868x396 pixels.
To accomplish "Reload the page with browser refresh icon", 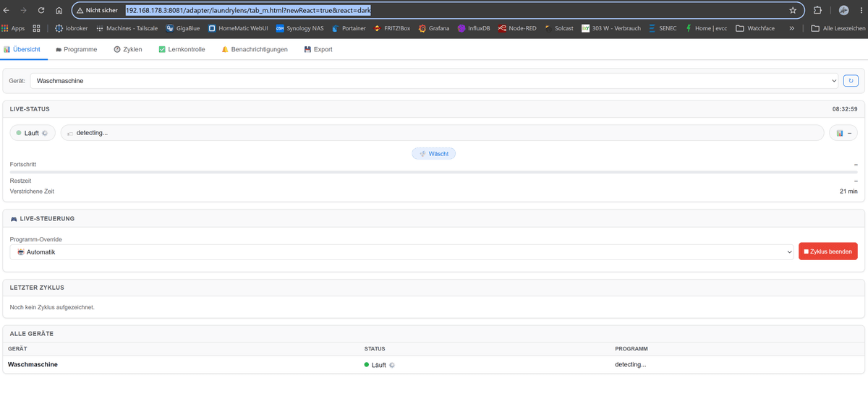I will pyautogui.click(x=41, y=11).
